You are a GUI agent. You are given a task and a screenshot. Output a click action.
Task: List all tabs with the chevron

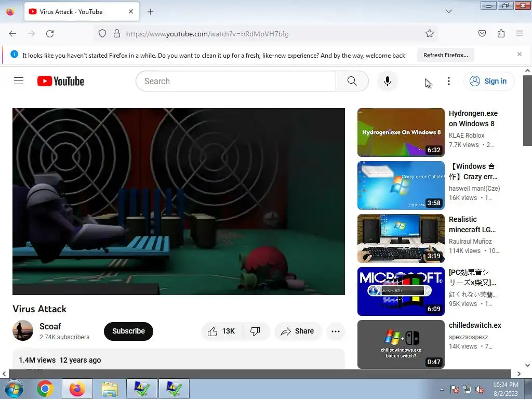(x=448, y=11)
